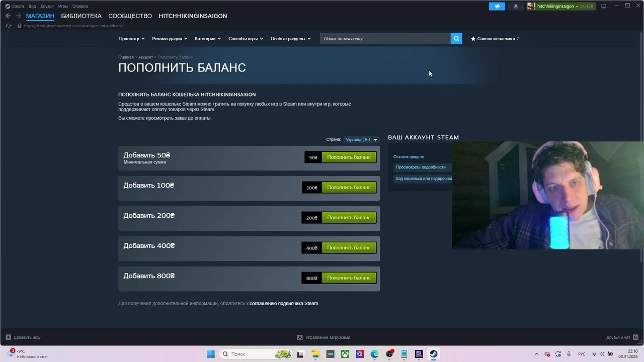644x362 pixels.
Task: Open the Вид menu
Action: (32, 6)
